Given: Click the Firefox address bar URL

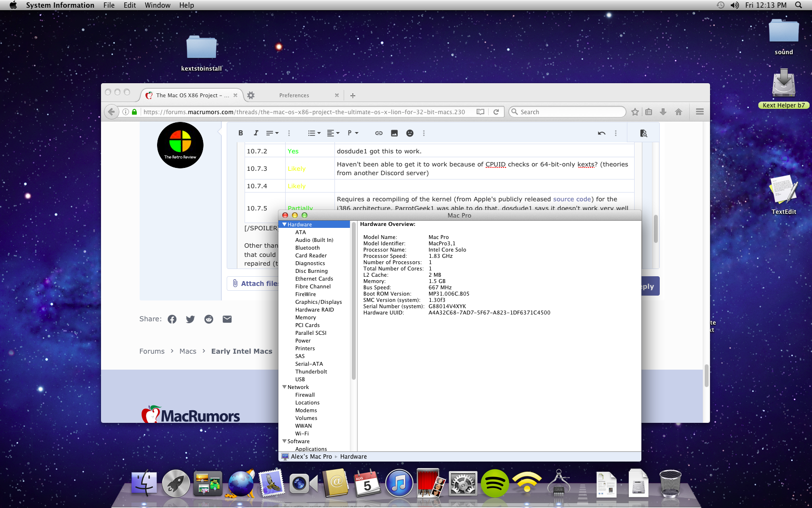Looking at the screenshot, I should (x=304, y=112).
